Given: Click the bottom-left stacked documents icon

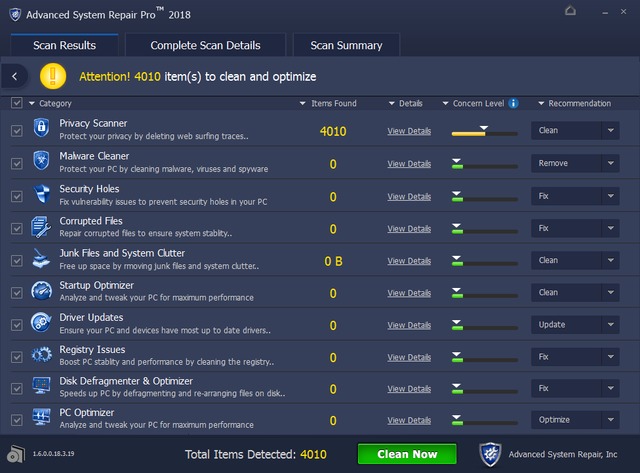Looking at the screenshot, I should pyautogui.click(x=16, y=454).
